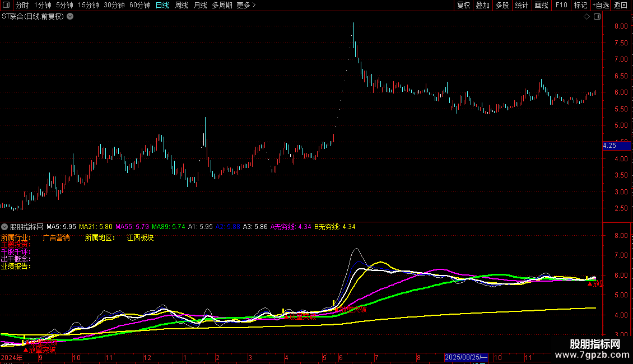Click the 主题投资: label
Viewport: 633px width, 364px height.
(16, 245)
